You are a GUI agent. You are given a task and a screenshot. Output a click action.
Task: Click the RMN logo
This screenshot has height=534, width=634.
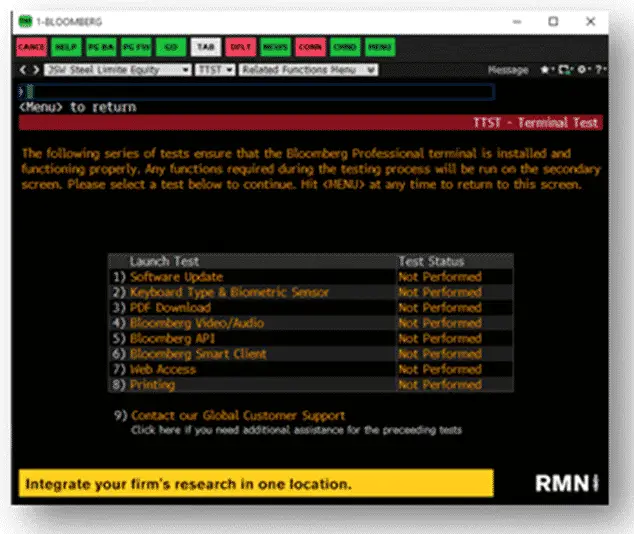coord(566,483)
